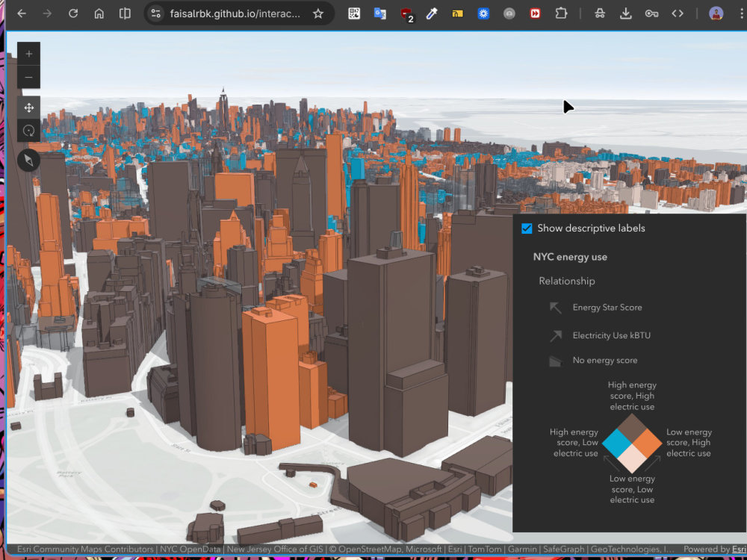Viewport: 747px width, 560px height.
Task: View site information for faisalrbk.github.io
Action: [x=156, y=13]
